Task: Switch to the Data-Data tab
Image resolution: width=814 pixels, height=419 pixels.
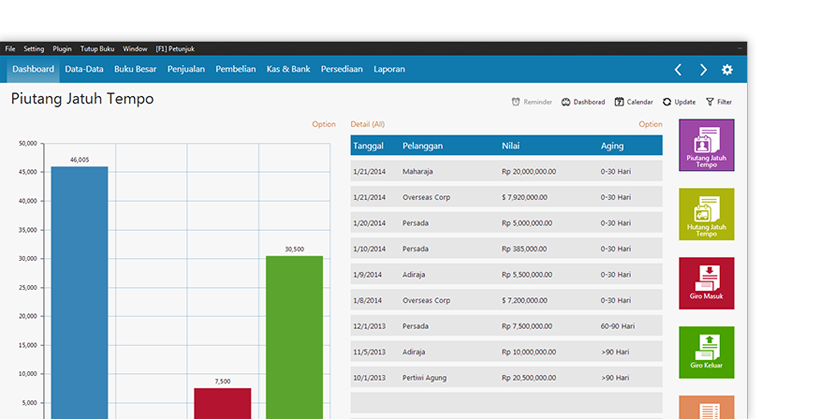Action: (x=84, y=69)
